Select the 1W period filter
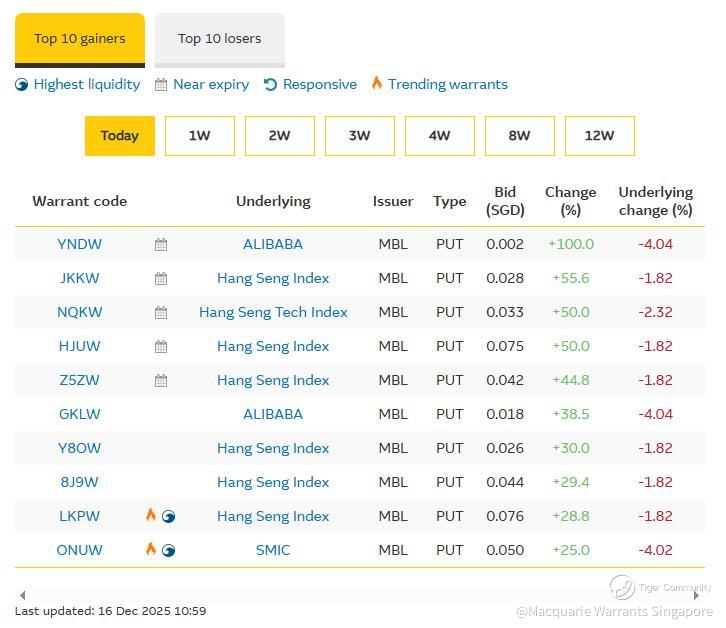The image size is (726, 628). (x=200, y=136)
